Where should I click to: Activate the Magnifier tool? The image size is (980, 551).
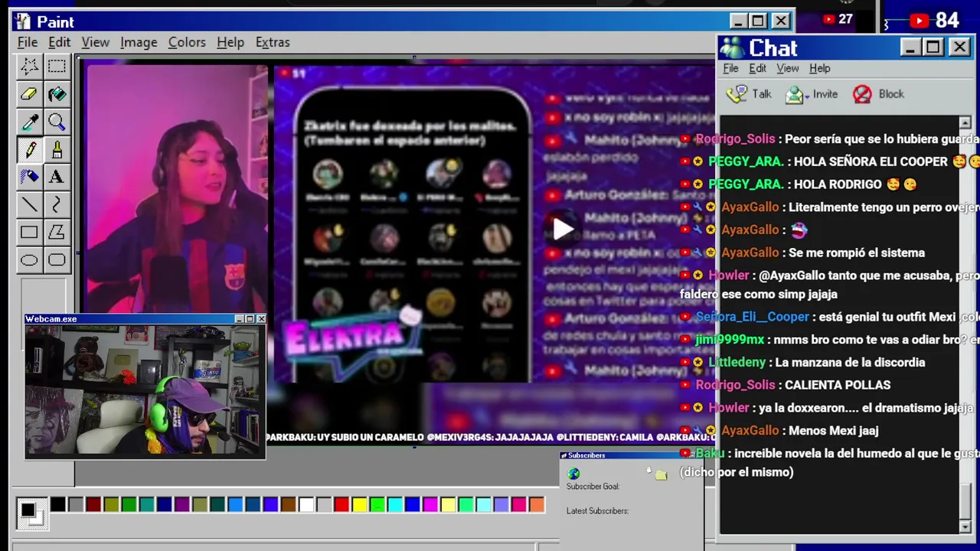(x=57, y=122)
